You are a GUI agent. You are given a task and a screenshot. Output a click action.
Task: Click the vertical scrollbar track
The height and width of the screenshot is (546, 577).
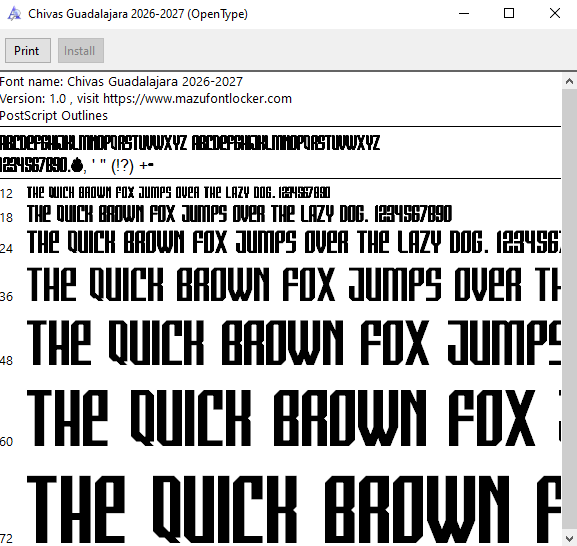coord(569,310)
